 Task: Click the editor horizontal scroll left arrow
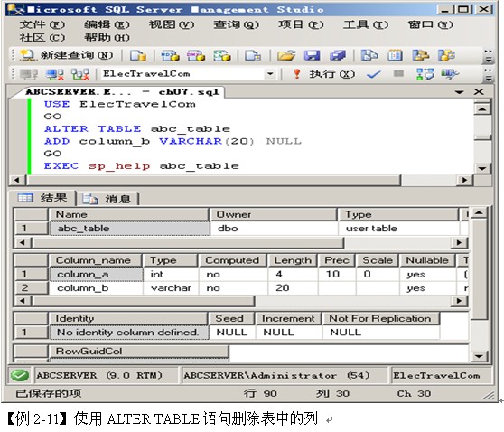click(17, 180)
